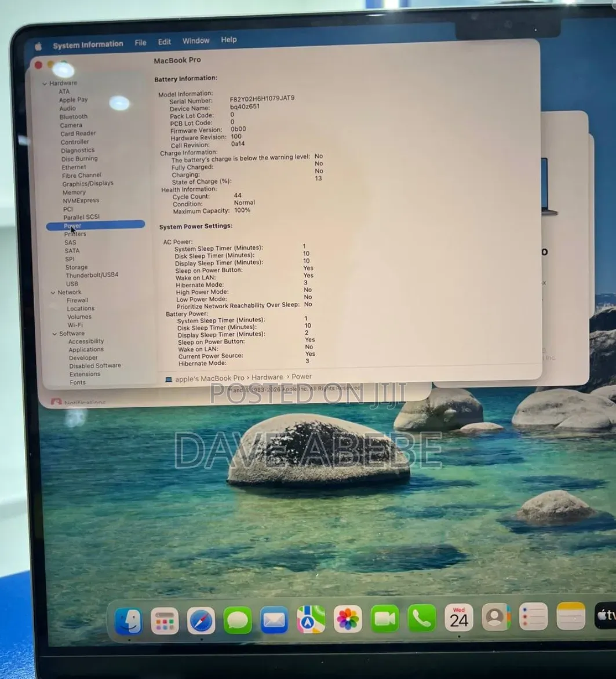Select Thunderbolt/USB4 in the sidebar
This screenshot has width=616, height=679.
92,275
